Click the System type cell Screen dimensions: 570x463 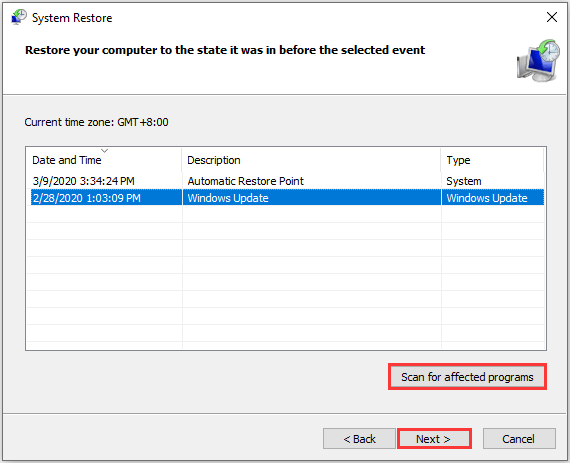[x=463, y=181]
